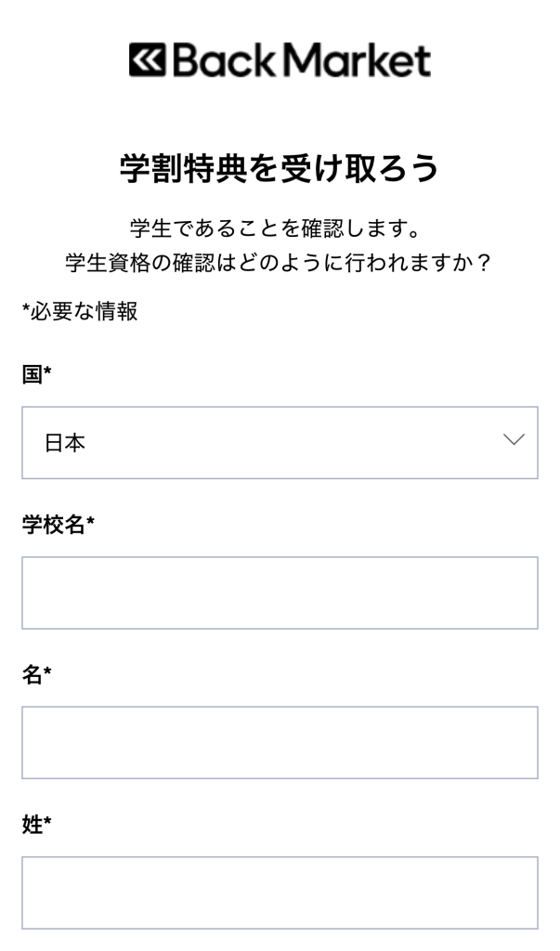Screen dimensions: 560x951
Task: Click the chevron arrow in the country field
Action: (514, 440)
